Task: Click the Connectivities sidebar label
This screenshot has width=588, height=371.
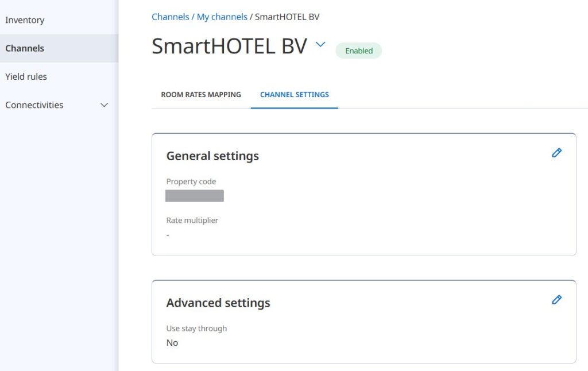Action: (34, 105)
